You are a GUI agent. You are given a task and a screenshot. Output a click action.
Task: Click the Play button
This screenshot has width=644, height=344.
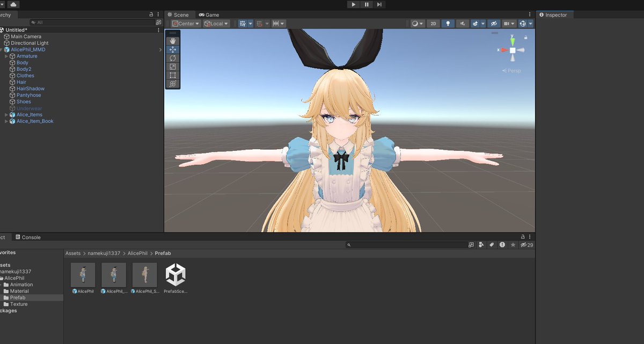[353, 4]
